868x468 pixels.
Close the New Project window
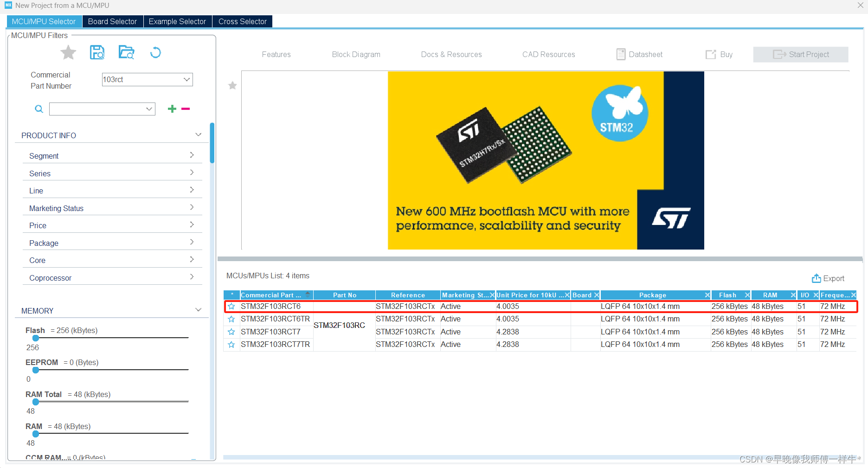pyautogui.click(x=860, y=6)
